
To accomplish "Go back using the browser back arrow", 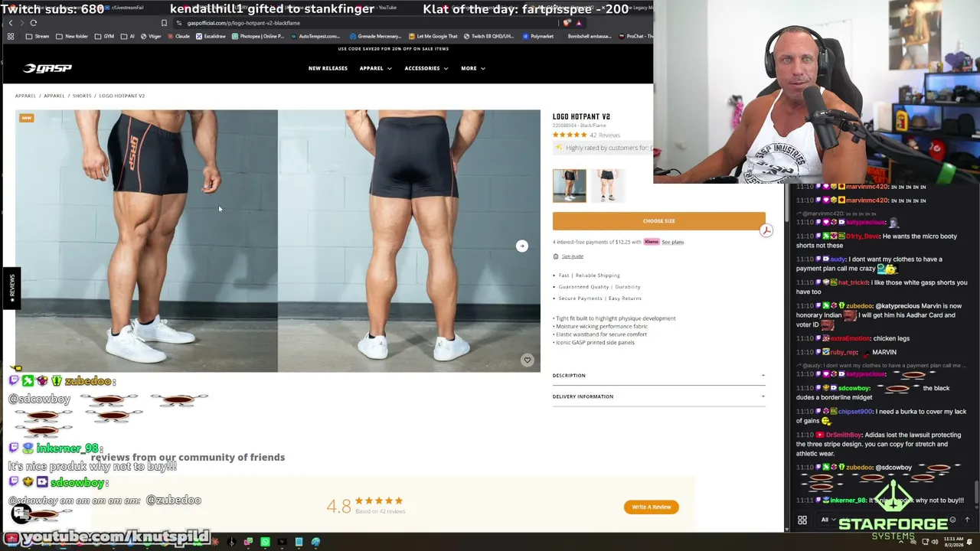I will pyautogui.click(x=11, y=23).
